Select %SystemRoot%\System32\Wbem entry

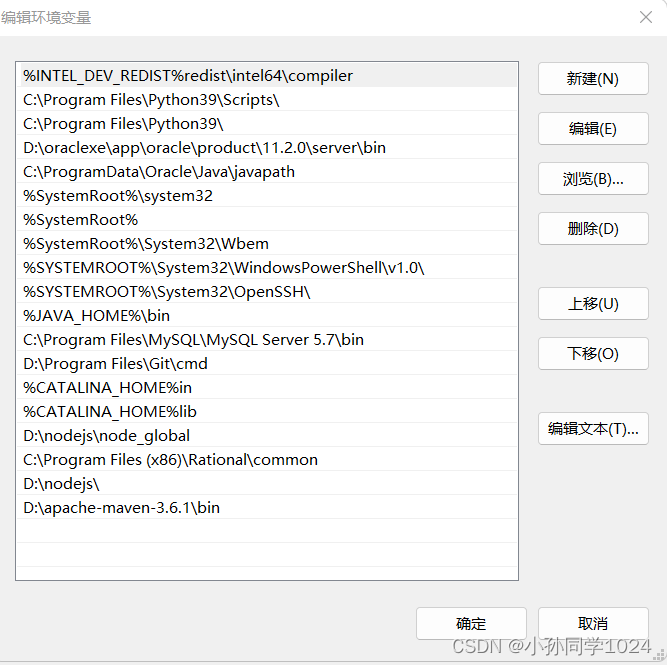(x=267, y=243)
